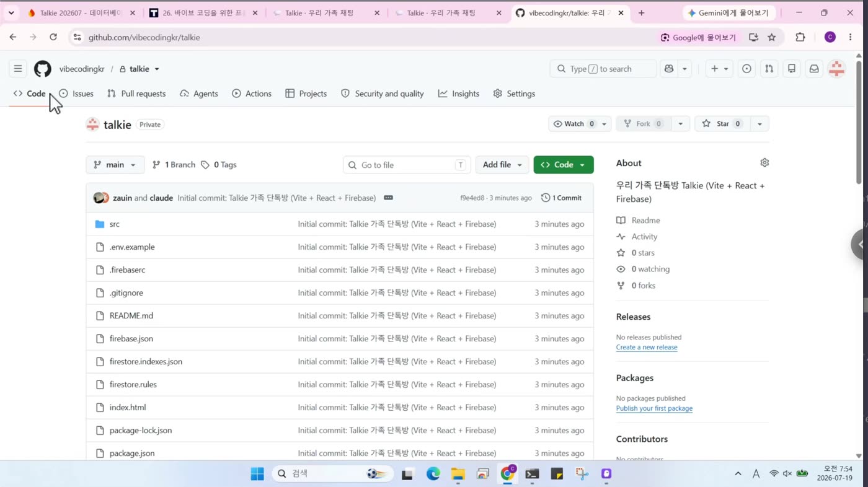Open the repository Settings tab
This screenshot has width=868, height=487.
[x=514, y=94]
